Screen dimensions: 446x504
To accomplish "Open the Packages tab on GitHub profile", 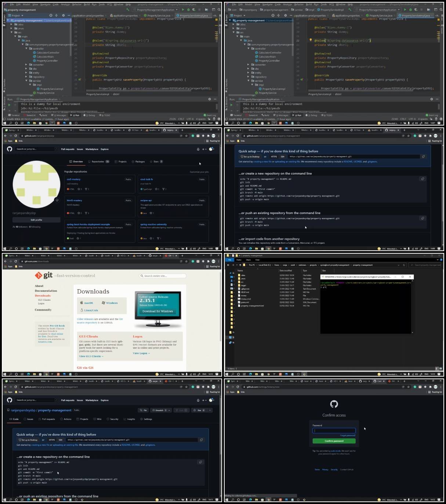I will click(138, 162).
